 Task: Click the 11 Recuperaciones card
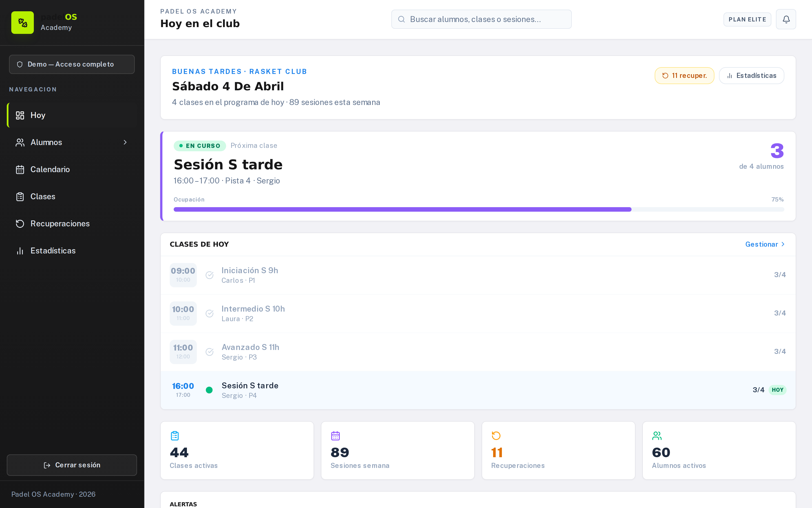coord(558,450)
